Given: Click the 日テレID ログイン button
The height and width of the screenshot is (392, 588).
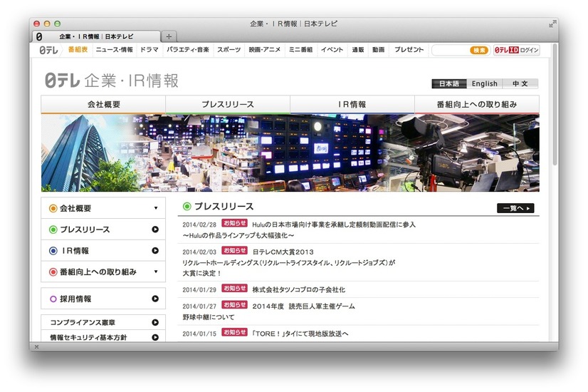Looking at the screenshot, I should [x=517, y=50].
